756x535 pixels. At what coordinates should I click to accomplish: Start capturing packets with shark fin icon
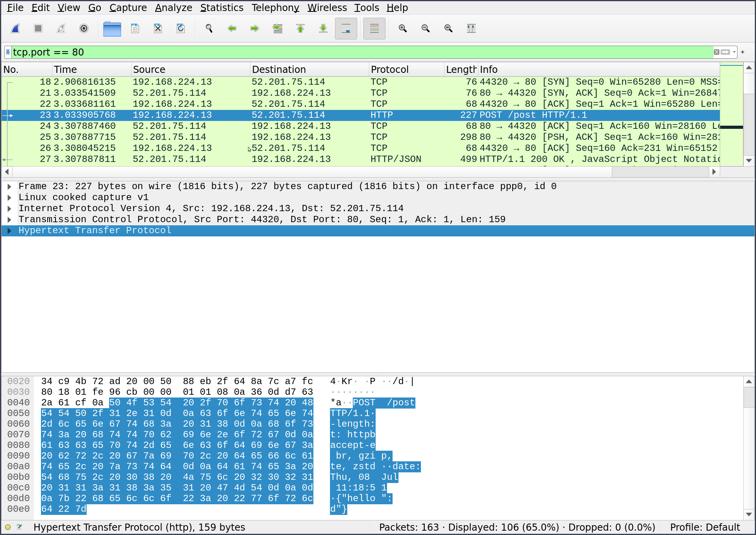16,28
